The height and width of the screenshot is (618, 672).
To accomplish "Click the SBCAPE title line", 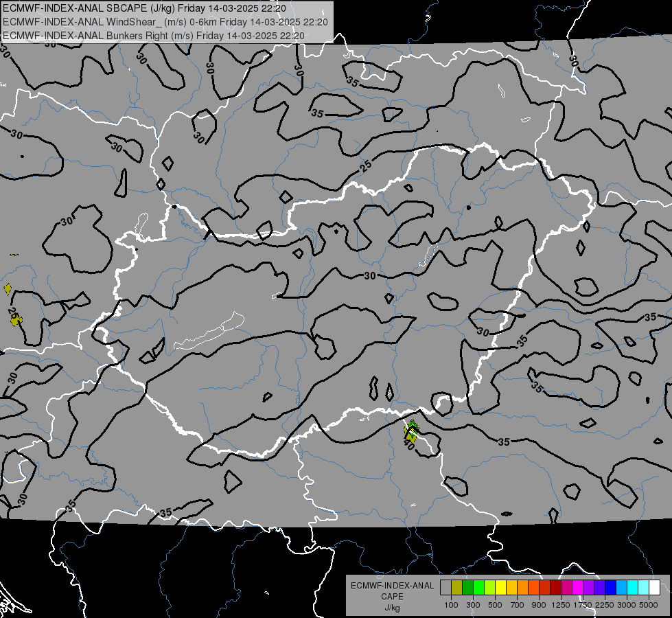I will tap(144, 8).
